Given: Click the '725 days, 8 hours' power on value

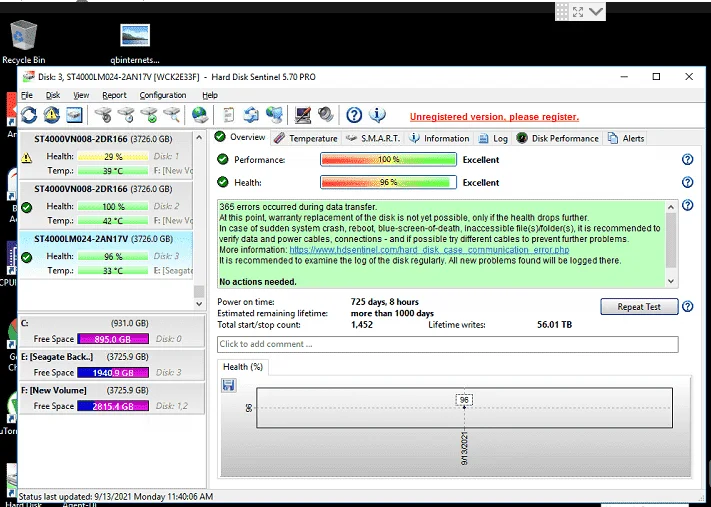Looking at the screenshot, I should (385, 302).
